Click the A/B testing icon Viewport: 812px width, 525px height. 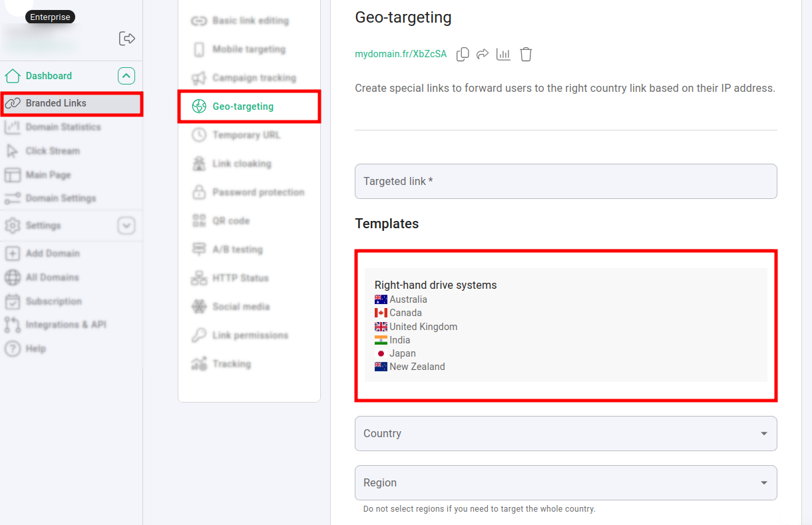click(x=199, y=249)
